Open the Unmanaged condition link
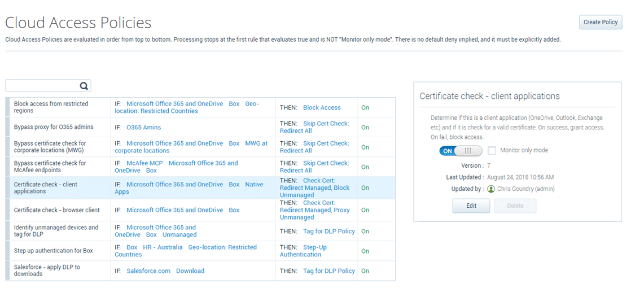Viewport: 644px width, 288px height. [179, 234]
